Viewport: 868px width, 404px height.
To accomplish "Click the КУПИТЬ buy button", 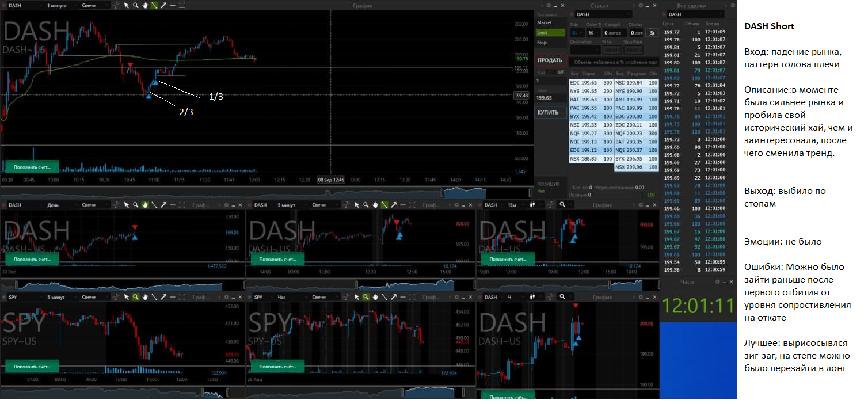I will pos(550,112).
